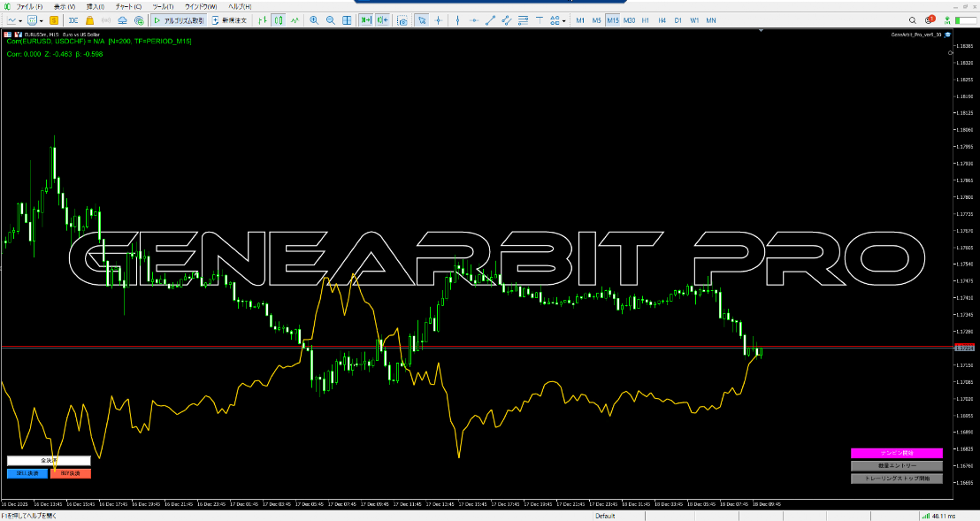Switch chart to candlestick display
Viewport: 980px width, 521px height.
277,19
